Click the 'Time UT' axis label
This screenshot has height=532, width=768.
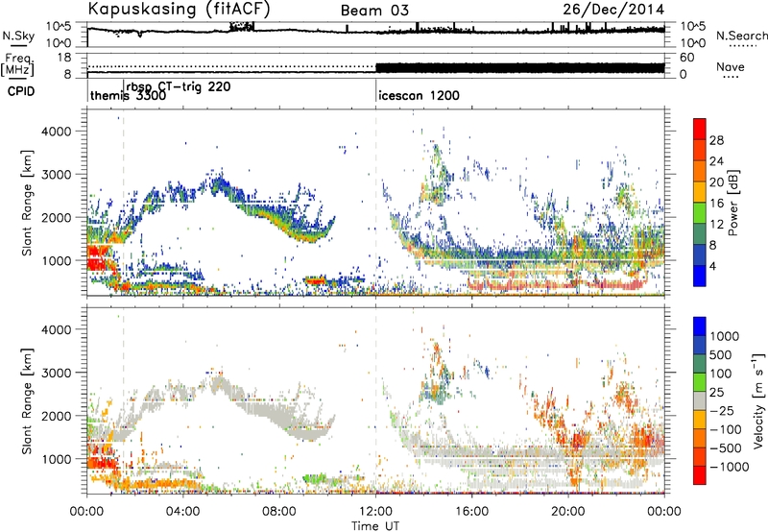375,526
